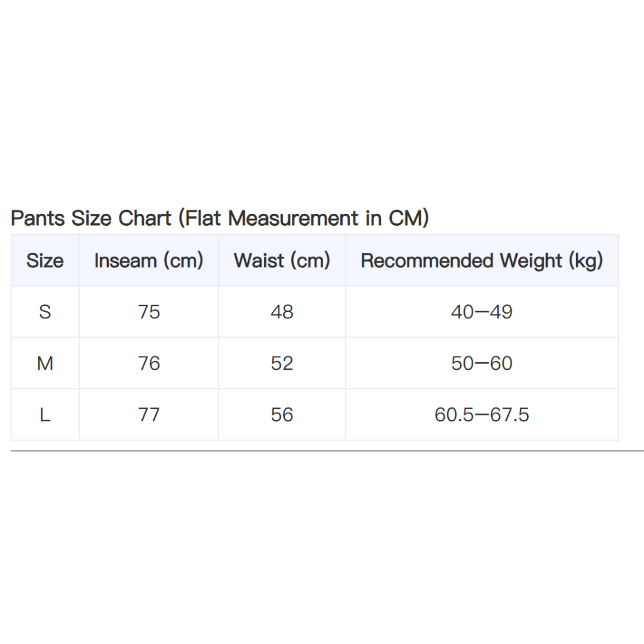Click the word Chart in the title

point(145,218)
